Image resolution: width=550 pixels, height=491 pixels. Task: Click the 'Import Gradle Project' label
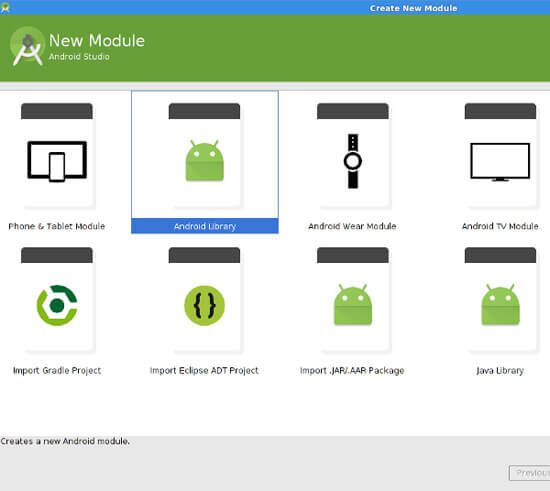click(x=57, y=370)
